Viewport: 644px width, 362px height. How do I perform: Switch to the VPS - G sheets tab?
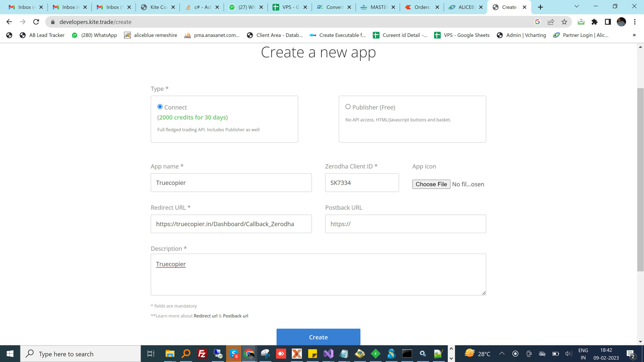coord(287,7)
